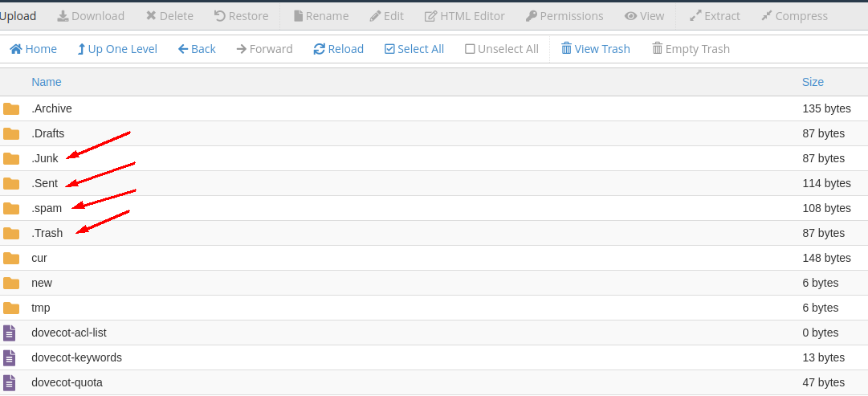Click the Restore toolbar button

click(x=242, y=16)
